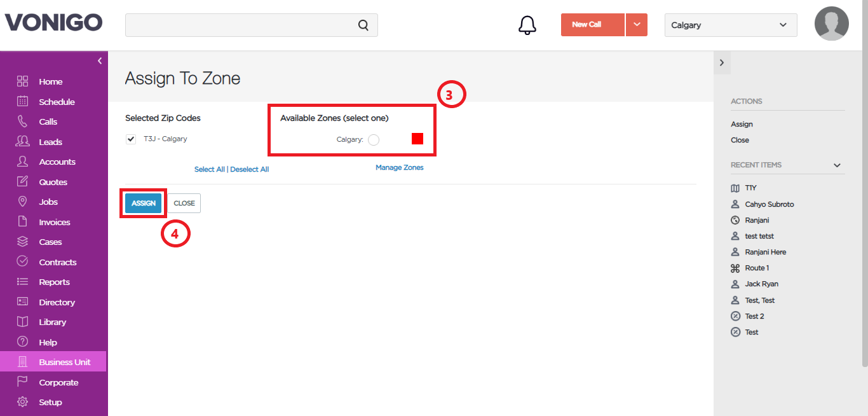
Task: Click the search magnifier icon
Action: click(363, 25)
